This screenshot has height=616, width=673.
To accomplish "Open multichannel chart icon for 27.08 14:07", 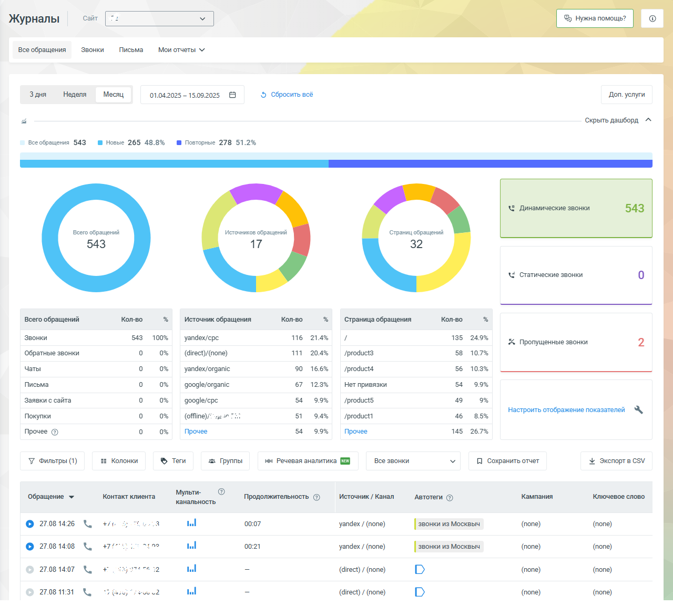I will click(x=192, y=569).
